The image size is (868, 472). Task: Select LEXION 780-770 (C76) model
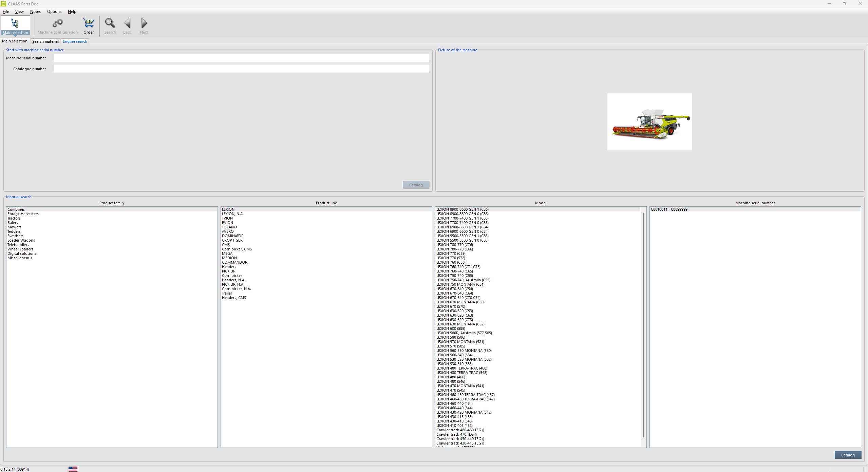(x=454, y=245)
